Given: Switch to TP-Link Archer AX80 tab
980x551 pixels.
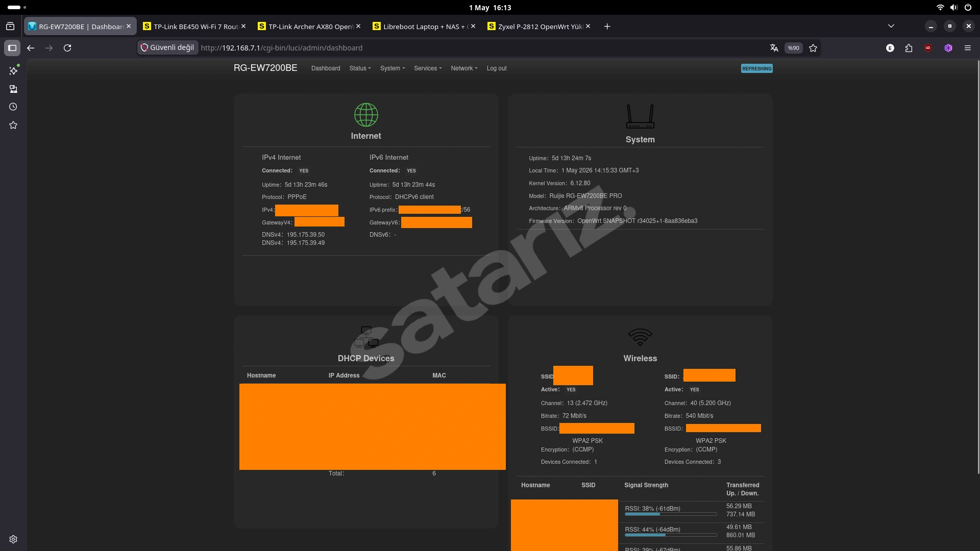Looking at the screenshot, I should point(309,27).
